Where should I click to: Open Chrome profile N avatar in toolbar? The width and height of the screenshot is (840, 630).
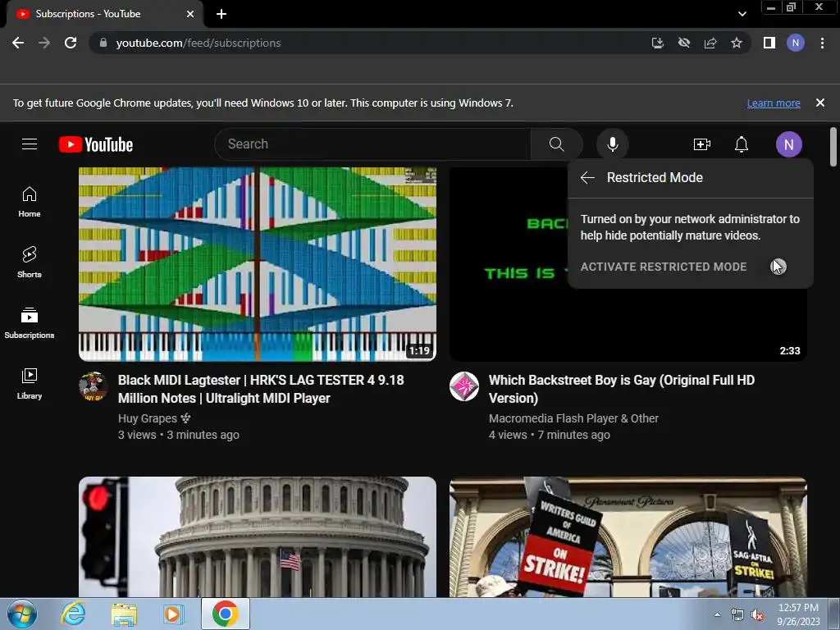coord(796,43)
